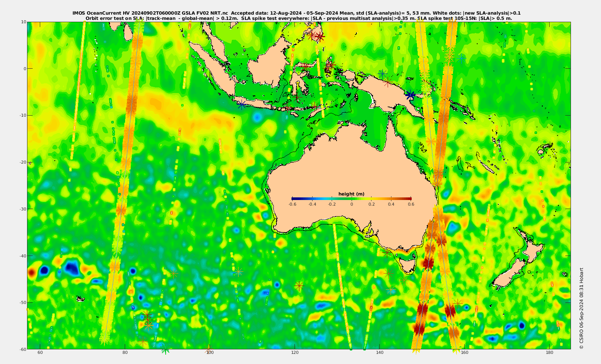Click the colorbar tick label -0.4
The height and width of the screenshot is (364, 601).
pos(312,205)
